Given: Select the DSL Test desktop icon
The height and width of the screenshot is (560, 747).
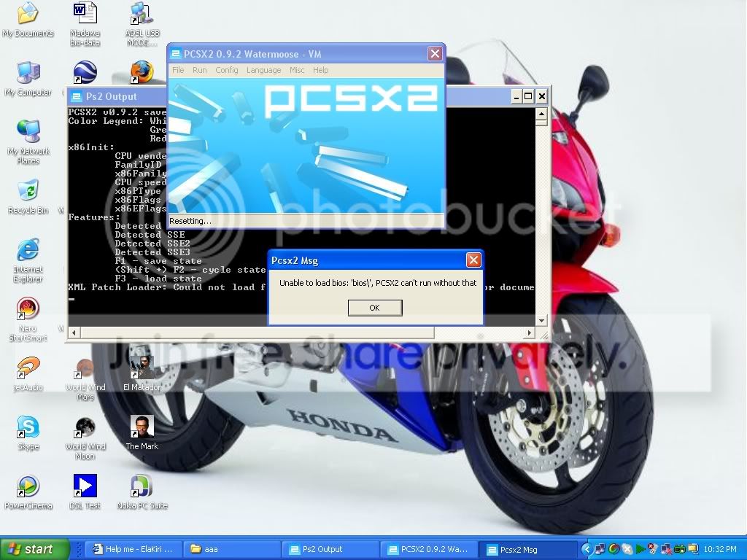Looking at the screenshot, I should 85,492.
